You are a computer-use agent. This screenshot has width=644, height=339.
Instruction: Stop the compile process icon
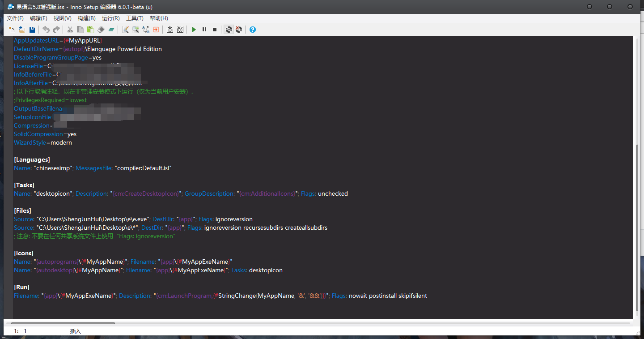pyautogui.click(x=180, y=30)
